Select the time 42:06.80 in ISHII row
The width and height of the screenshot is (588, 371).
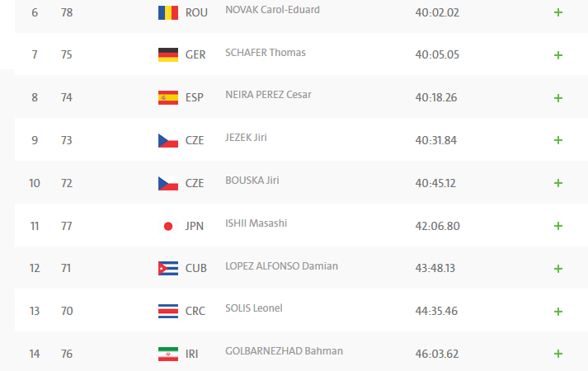[x=437, y=227]
